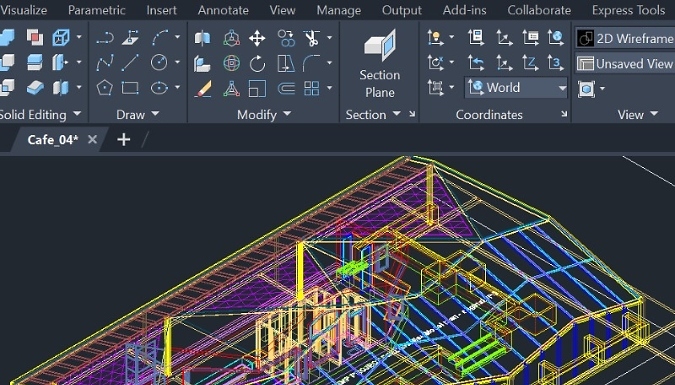Select the Array grid tool

tap(311, 88)
